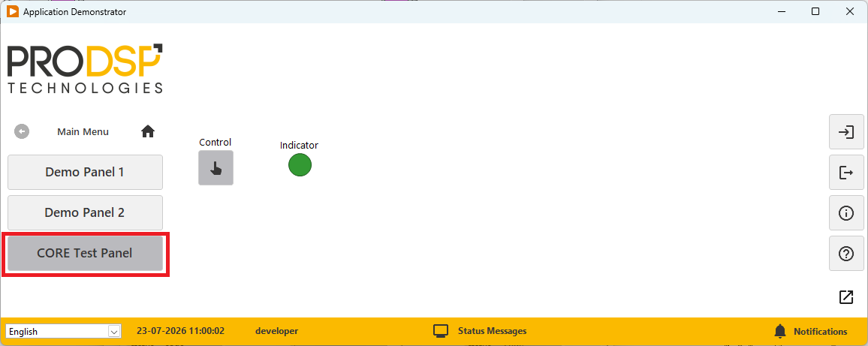Viewport: 868px width, 346px height.
Task: Click the Status Messages monitor icon
Action: [x=440, y=331]
